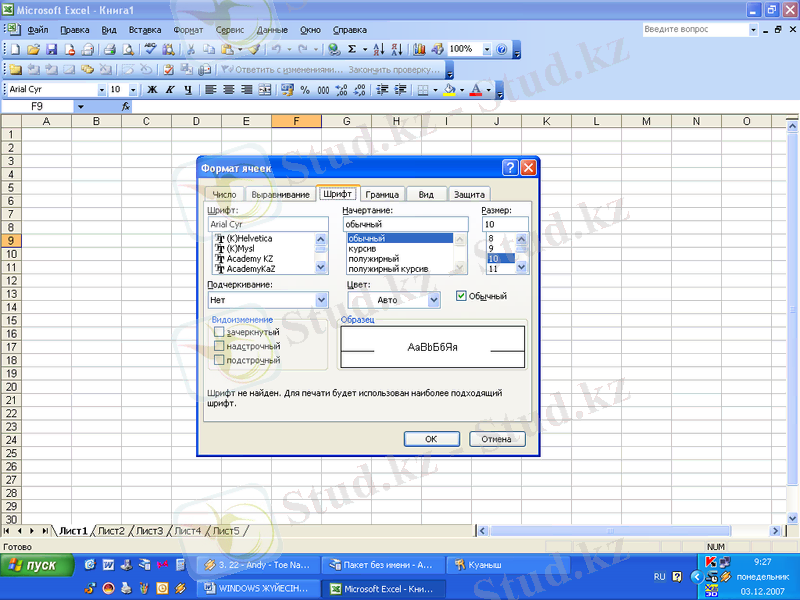Screen dimensions: 800x600
Task: Open the Файл menu
Action: 38,30
